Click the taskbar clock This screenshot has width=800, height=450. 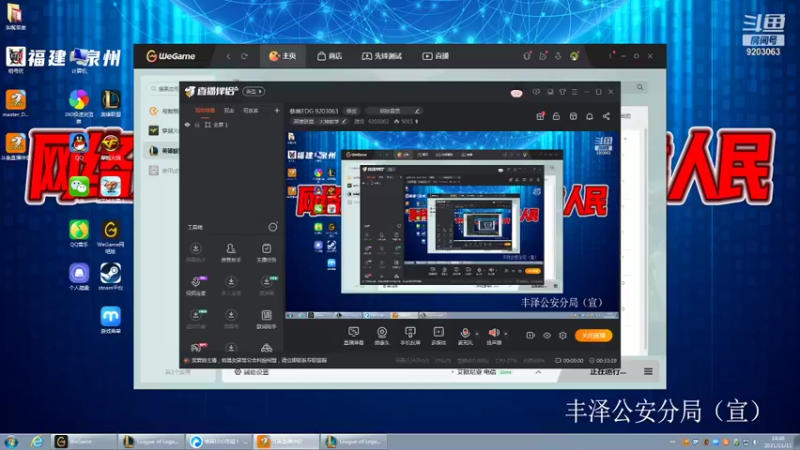(779, 442)
